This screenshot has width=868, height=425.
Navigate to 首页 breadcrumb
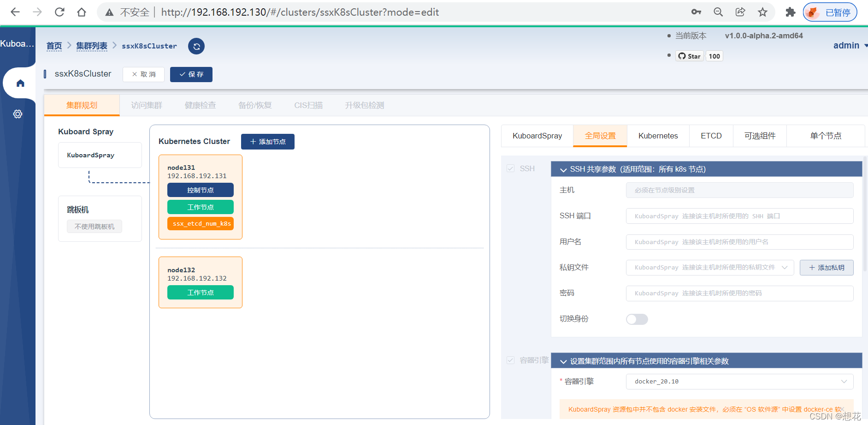54,46
